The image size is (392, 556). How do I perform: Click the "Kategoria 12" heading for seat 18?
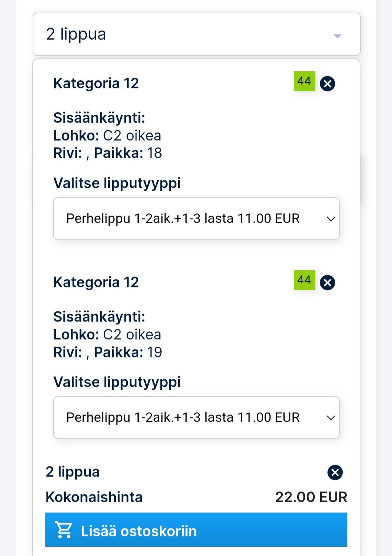pyautogui.click(x=96, y=83)
